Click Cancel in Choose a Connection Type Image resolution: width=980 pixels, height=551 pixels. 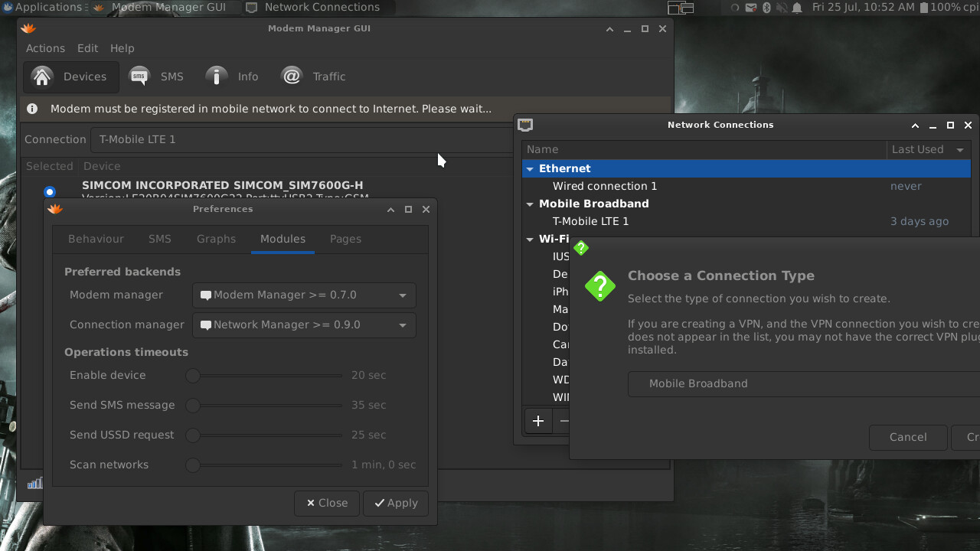click(x=908, y=437)
